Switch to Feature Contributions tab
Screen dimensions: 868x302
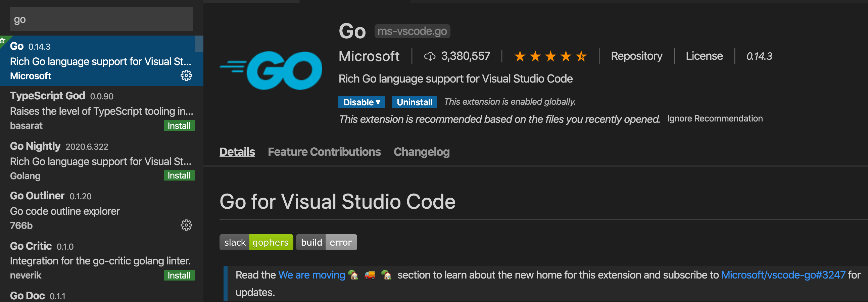pyautogui.click(x=324, y=152)
